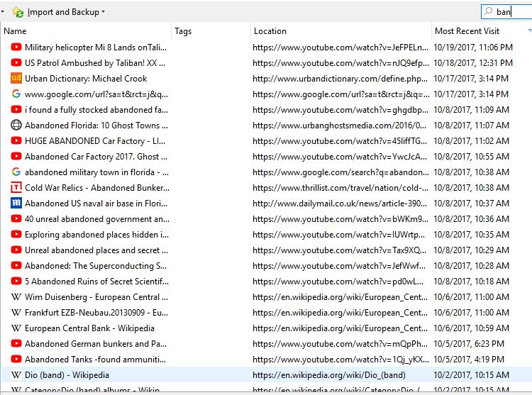Click the thrillist.com/travel/nation location cell
Viewport: 532px width, 395px height.
340,188
